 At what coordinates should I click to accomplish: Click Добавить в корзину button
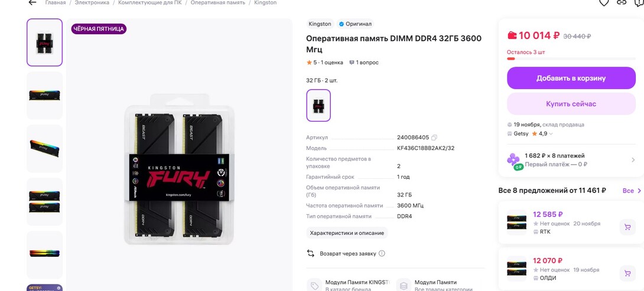coord(571,78)
